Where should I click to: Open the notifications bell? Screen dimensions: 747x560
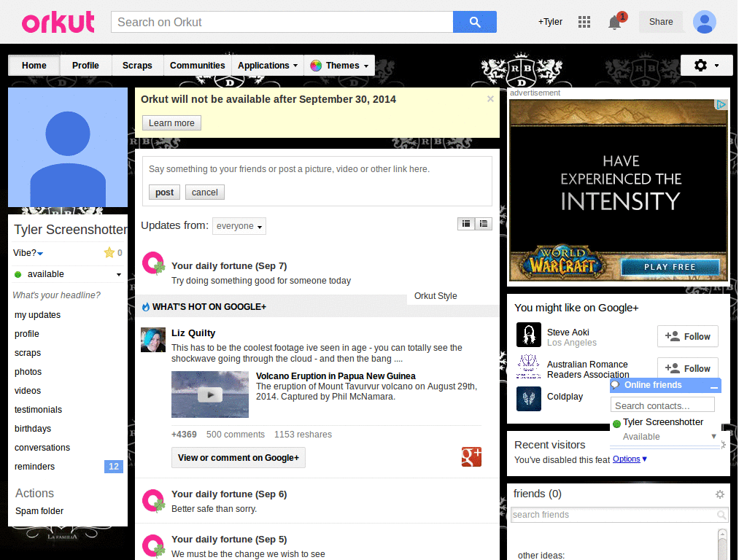pos(614,23)
